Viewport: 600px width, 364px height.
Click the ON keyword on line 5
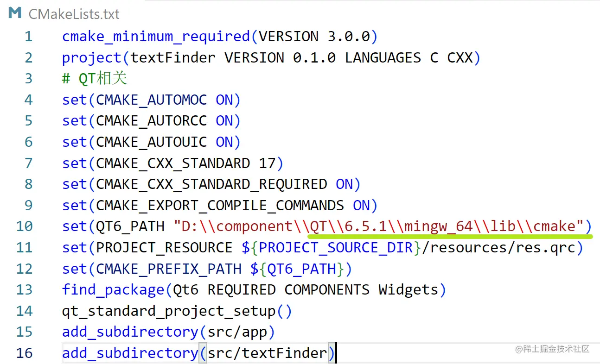[226, 120]
